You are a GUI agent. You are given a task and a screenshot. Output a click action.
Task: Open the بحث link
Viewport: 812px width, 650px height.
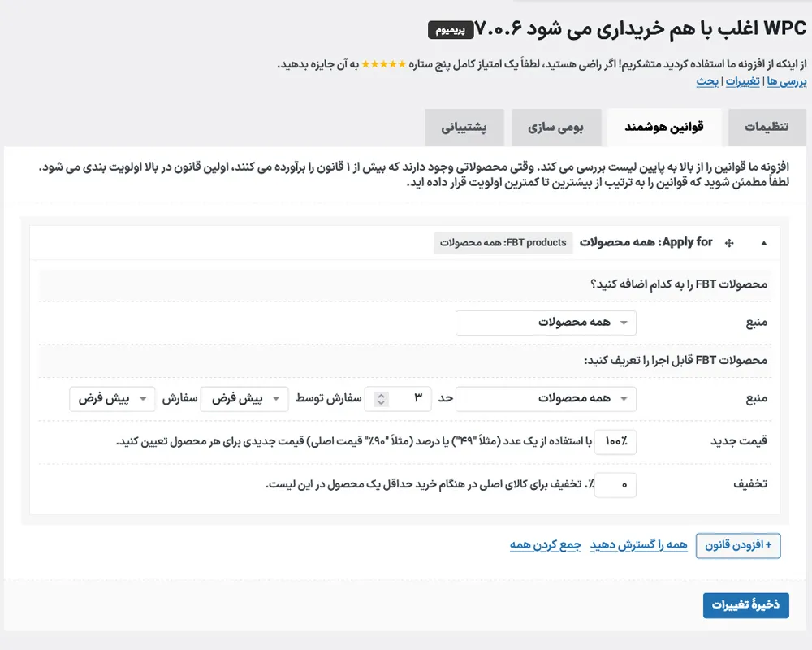[707, 81]
